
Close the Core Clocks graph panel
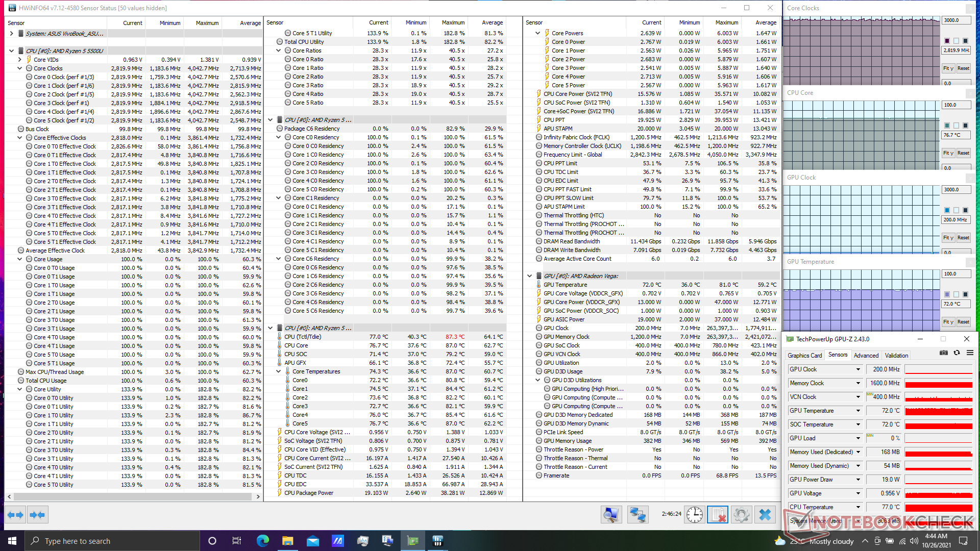pos(970,9)
